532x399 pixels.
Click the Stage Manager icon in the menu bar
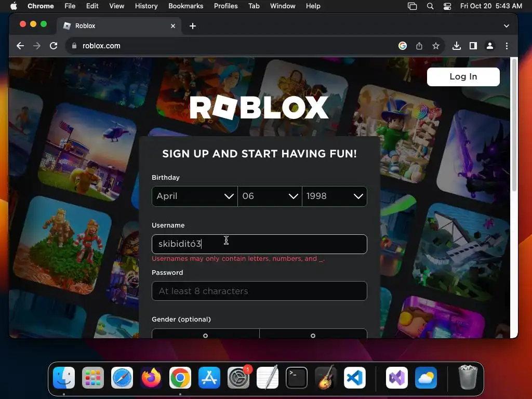coord(412,6)
